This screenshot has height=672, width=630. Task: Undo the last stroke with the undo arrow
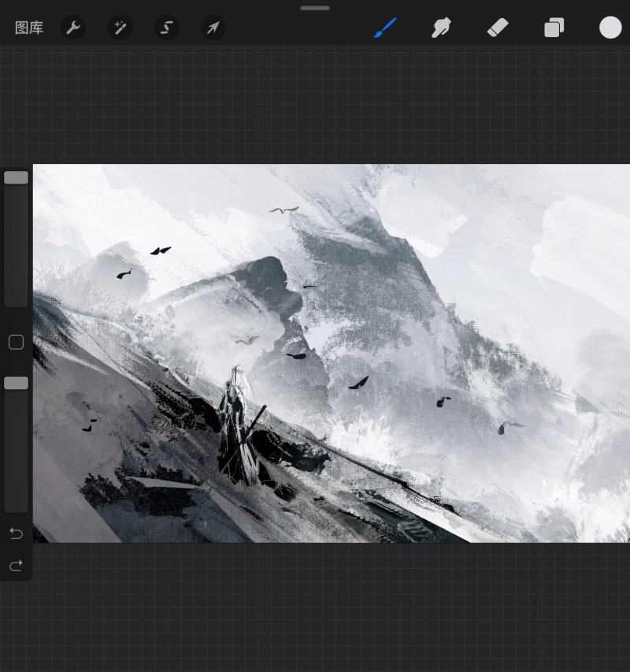coord(17,533)
